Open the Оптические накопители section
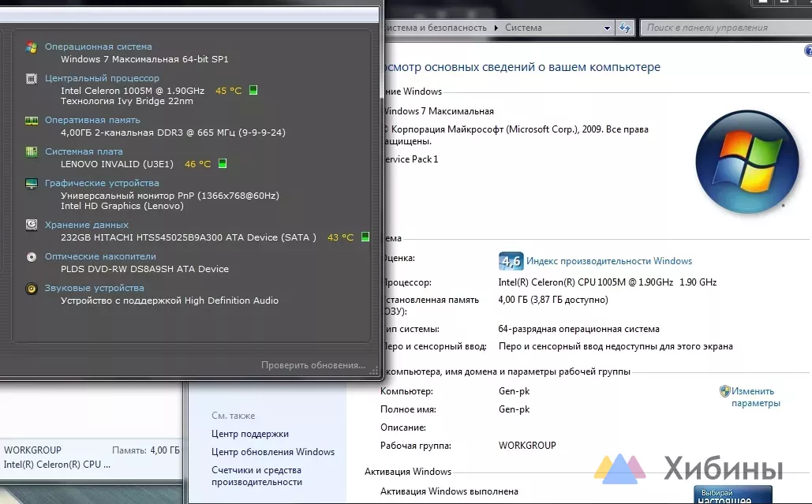 click(x=100, y=256)
